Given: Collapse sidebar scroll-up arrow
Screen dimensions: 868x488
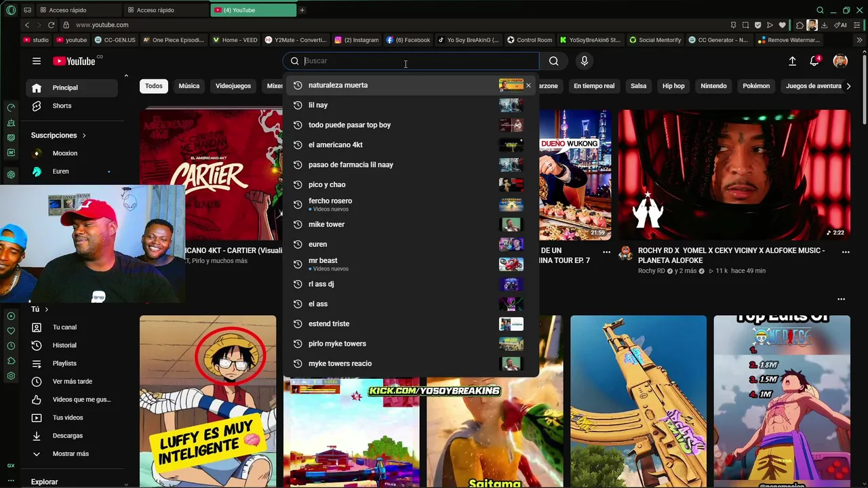Looking at the screenshot, I should coord(126,76).
